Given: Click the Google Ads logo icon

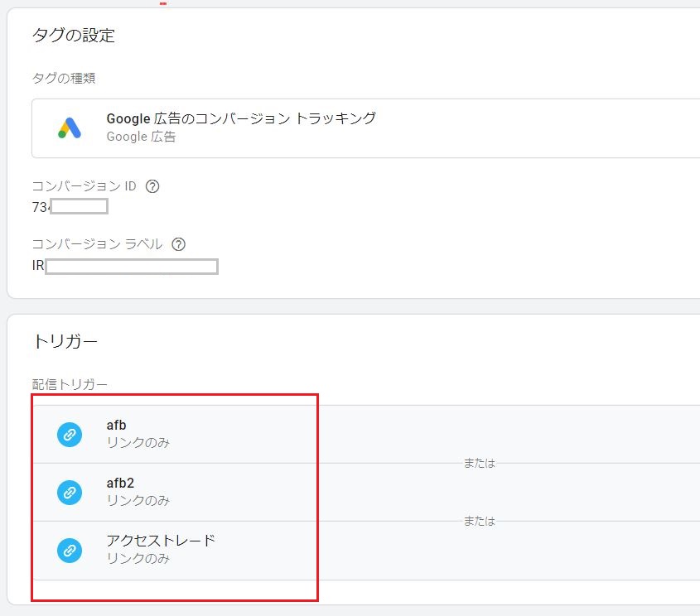Looking at the screenshot, I should 70,128.
